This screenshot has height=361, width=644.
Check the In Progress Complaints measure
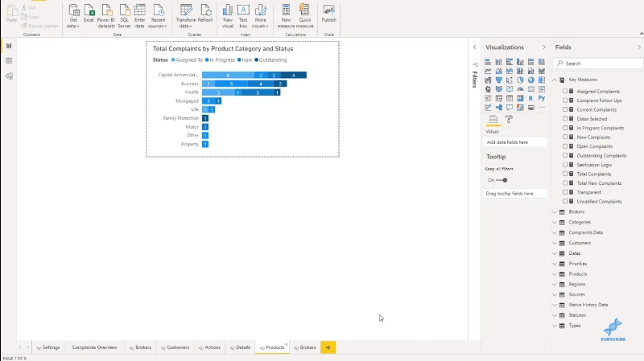565,128
